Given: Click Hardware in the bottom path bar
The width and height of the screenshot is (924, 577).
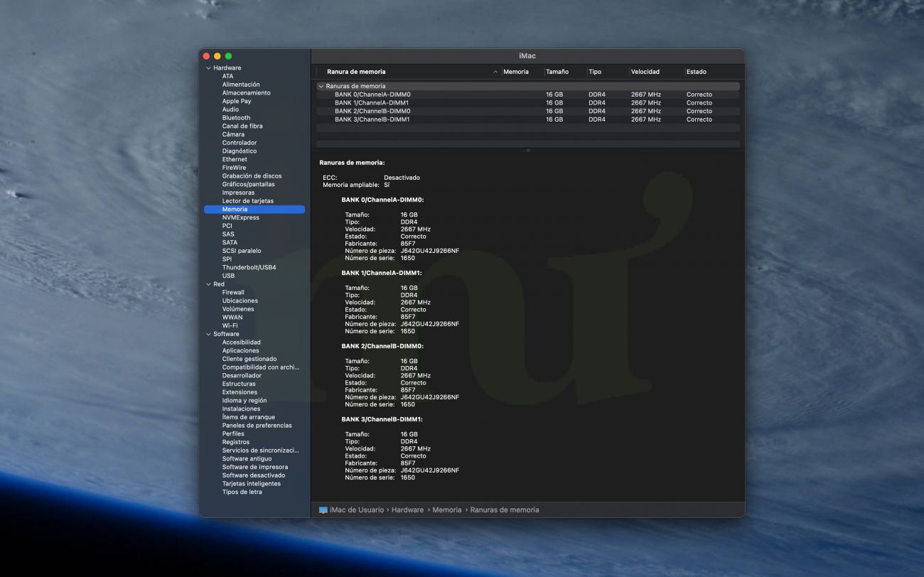Looking at the screenshot, I should click(x=407, y=510).
